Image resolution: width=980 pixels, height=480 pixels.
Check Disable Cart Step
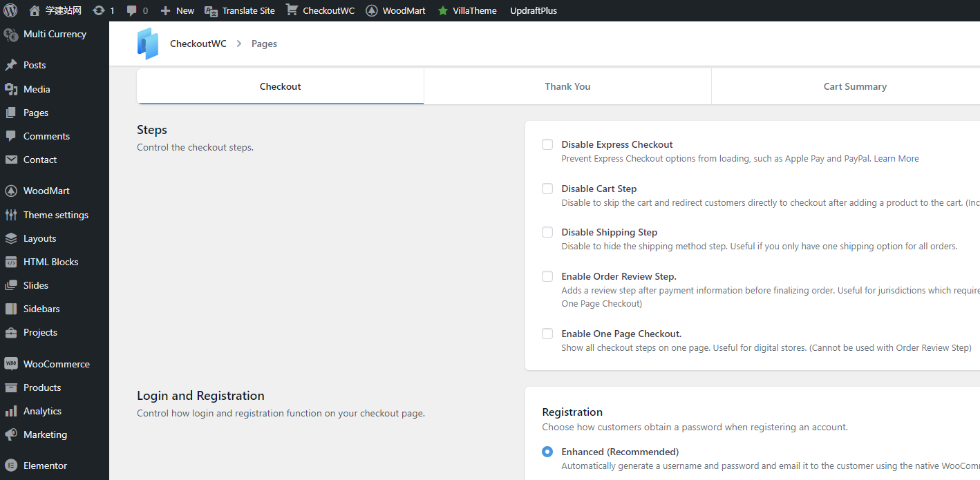tap(547, 189)
